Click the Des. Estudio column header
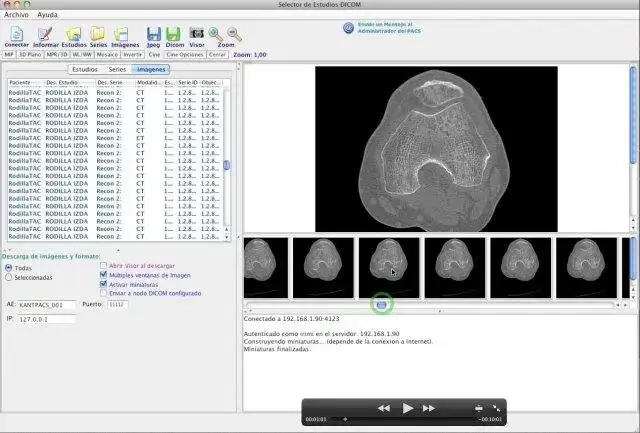Viewport: 640px width, 433px height. [69, 82]
